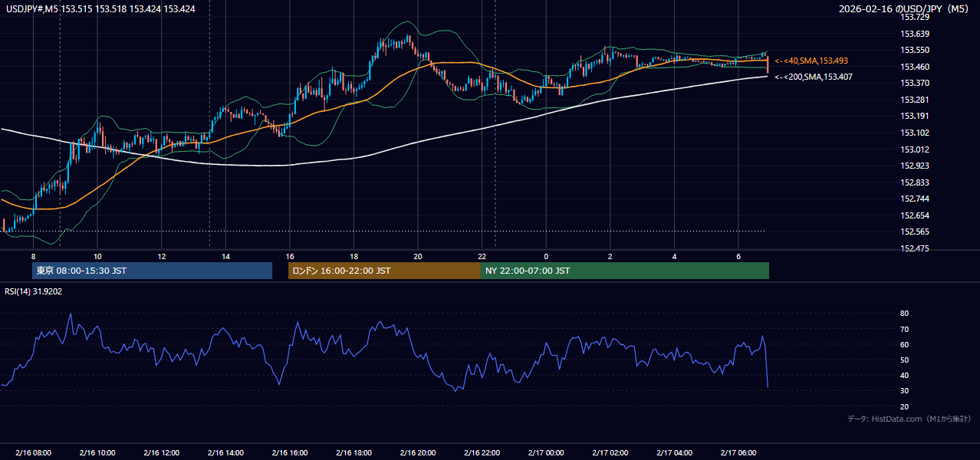Click the RSI scale value 80
Viewport: 980px width, 460px height.
click(905, 314)
